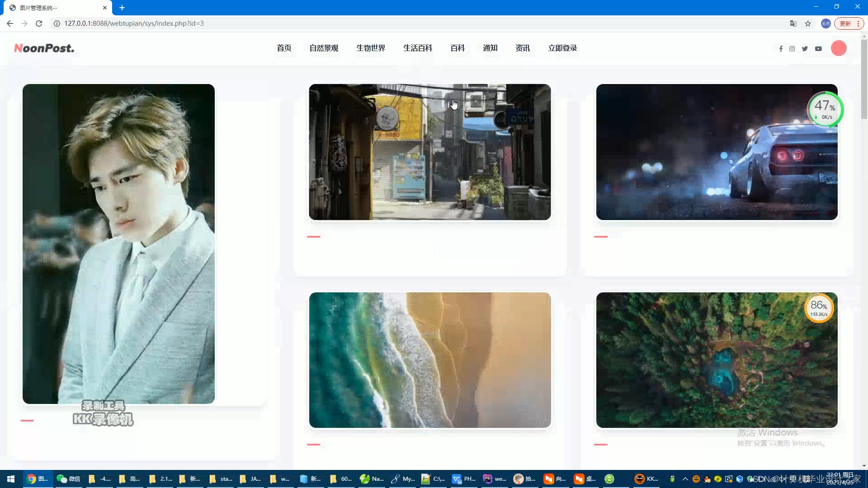This screenshot has width=868, height=488.
Task: Click the 立即登录 login link
Action: [562, 48]
